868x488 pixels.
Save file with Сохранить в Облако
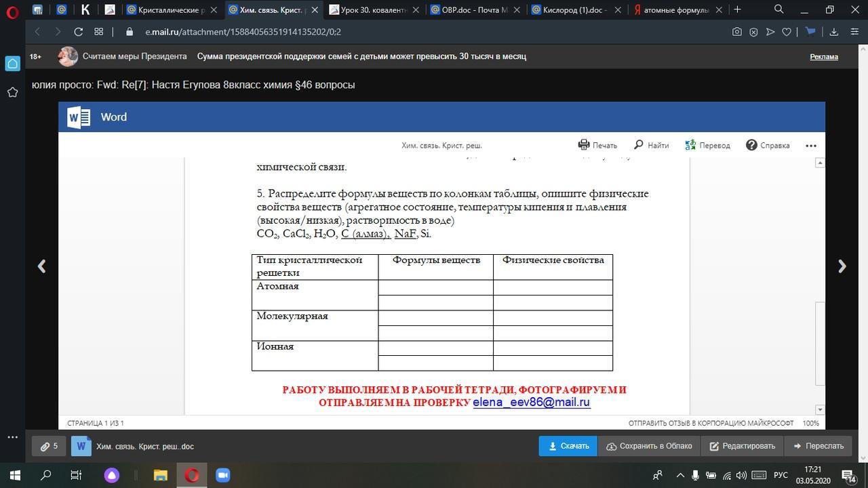point(649,446)
